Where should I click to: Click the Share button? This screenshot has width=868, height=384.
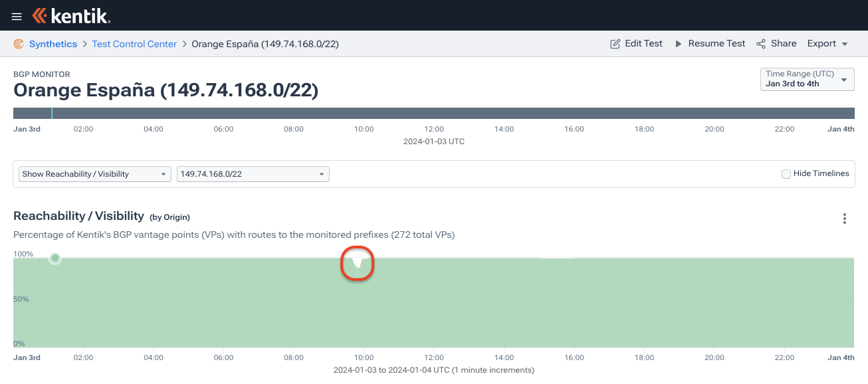pos(776,43)
